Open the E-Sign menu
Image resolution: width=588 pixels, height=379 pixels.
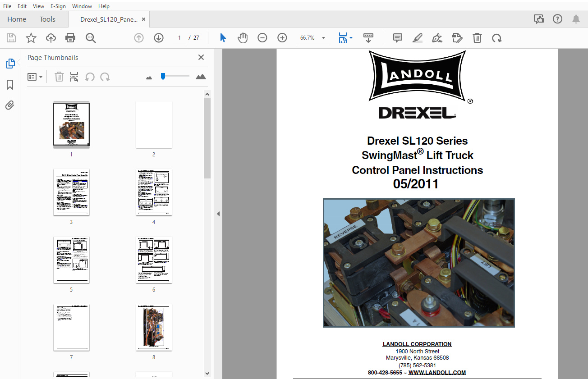58,6
